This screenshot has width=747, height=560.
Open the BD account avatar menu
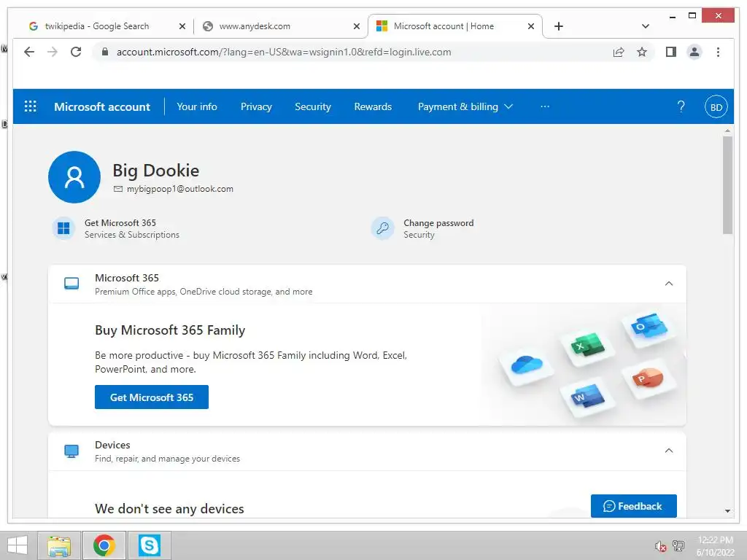pyautogui.click(x=716, y=106)
